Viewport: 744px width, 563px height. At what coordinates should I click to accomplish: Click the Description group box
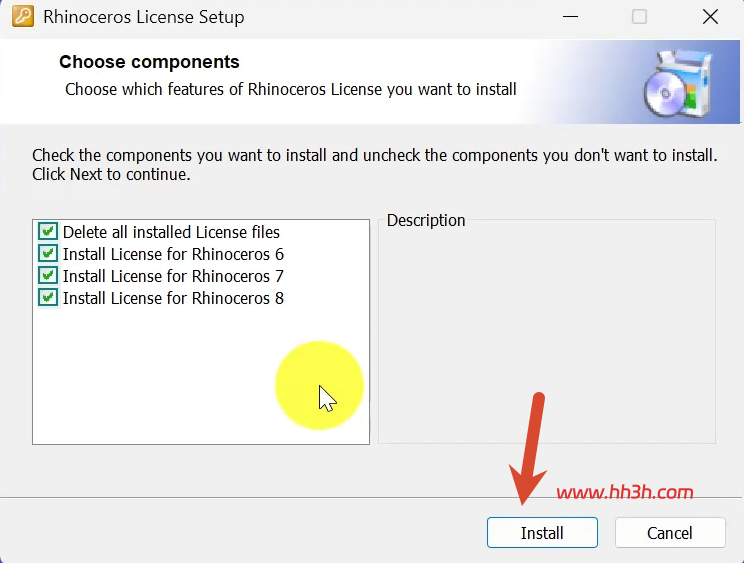click(547, 331)
